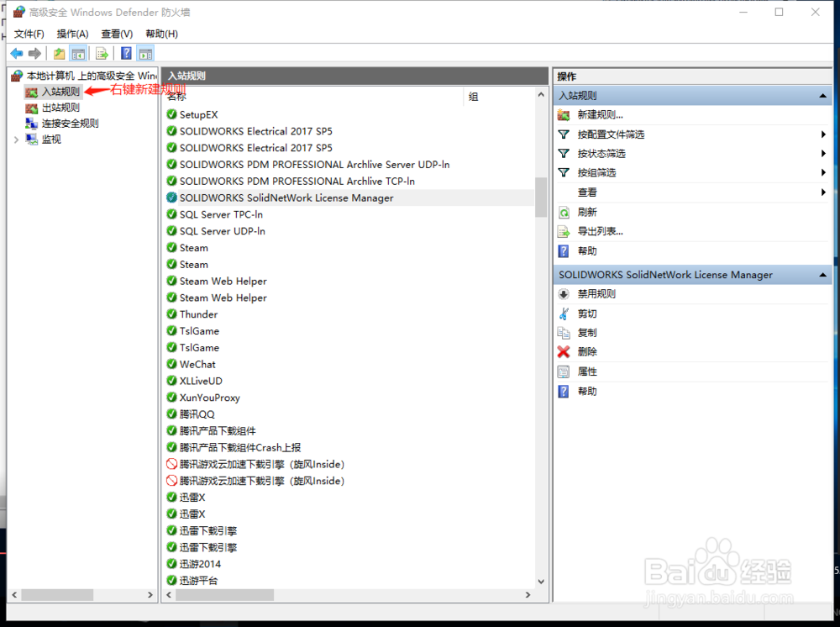Click the refresh icon beside 刷新

click(x=564, y=212)
